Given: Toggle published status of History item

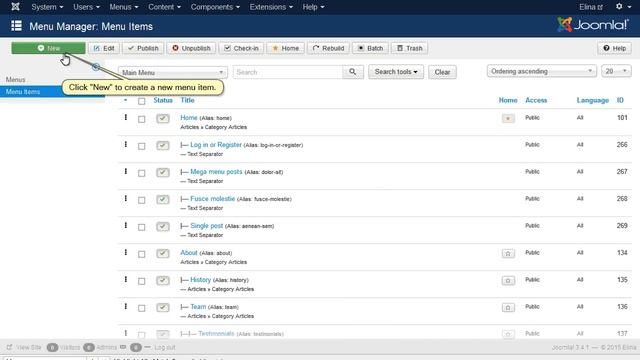Looking at the screenshot, I should click(162, 280).
